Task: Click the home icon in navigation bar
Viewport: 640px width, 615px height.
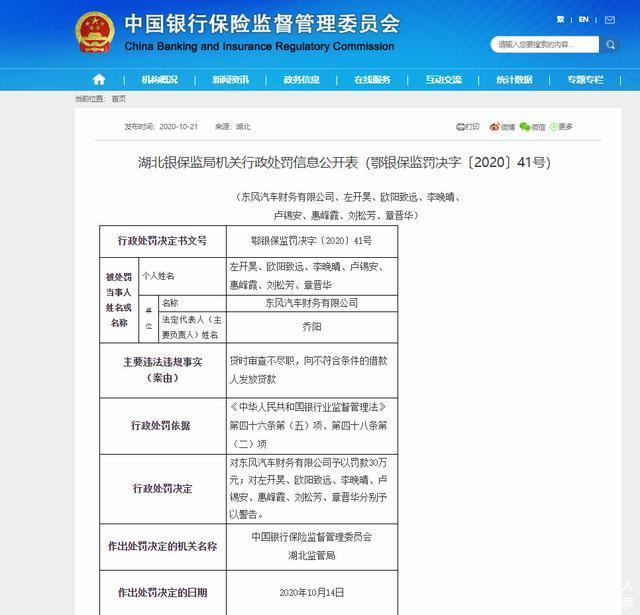Action: click(99, 80)
